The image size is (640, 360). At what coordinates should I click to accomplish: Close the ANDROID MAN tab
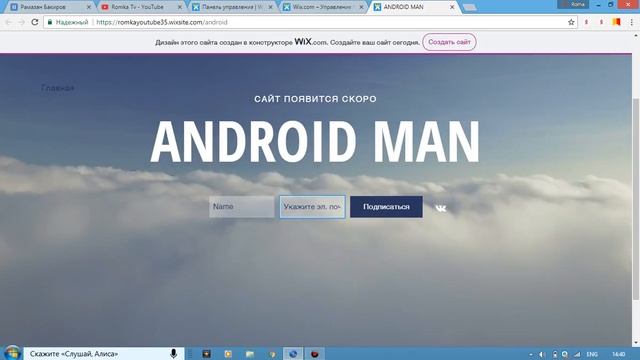point(452,7)
